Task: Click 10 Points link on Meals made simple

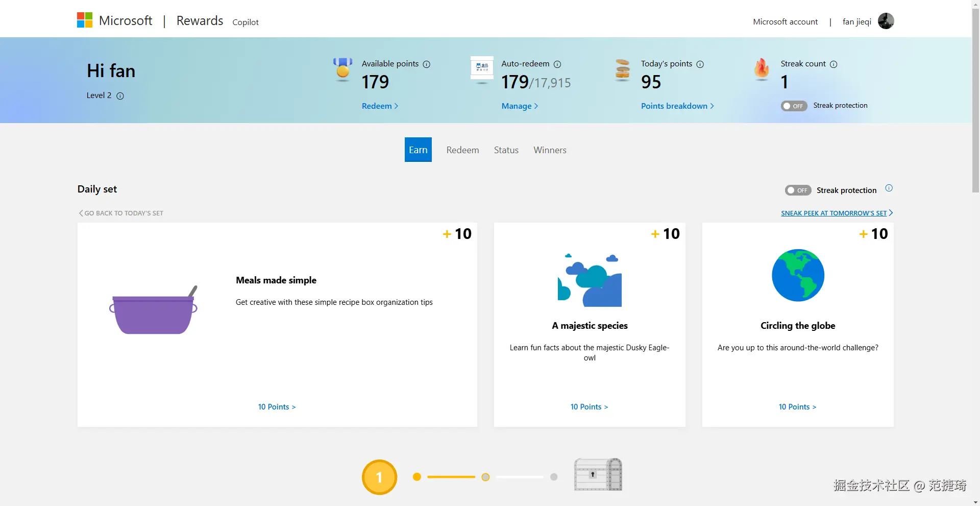Action: tap(277, 407)
